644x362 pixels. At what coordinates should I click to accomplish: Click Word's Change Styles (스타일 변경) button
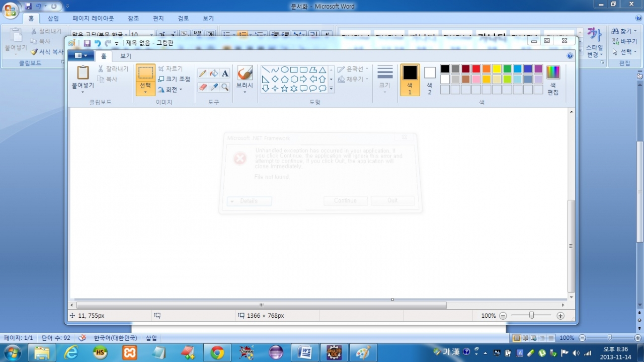click(x=595, y=42)
